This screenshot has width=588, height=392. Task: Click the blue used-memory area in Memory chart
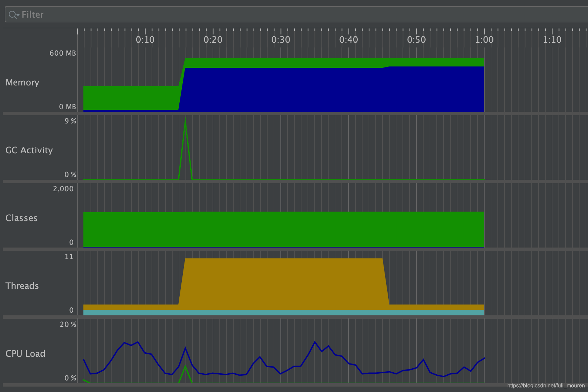pos(332,90)
